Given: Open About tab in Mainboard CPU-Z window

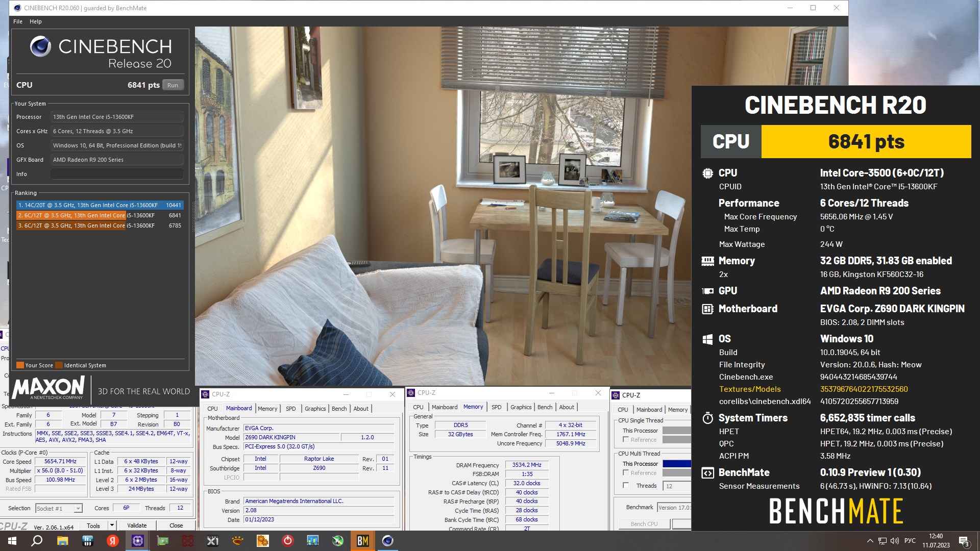Looking at the screenshot, I should pyautogui.click(x=361, y=409).
